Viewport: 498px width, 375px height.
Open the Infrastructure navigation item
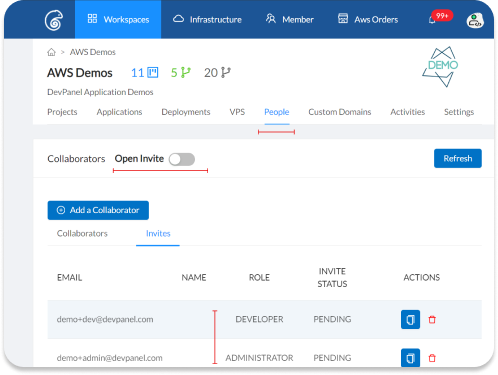[207, 19]
